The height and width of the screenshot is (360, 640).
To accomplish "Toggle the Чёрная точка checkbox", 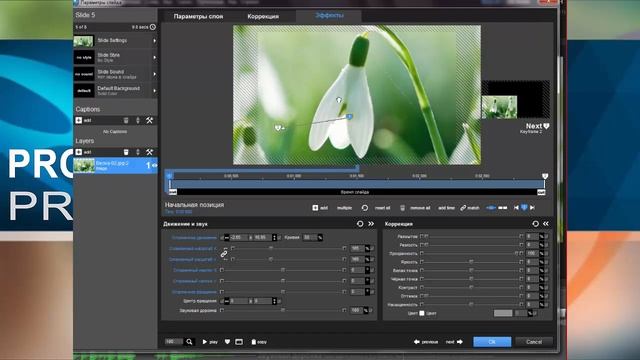I will pos(422,279).
